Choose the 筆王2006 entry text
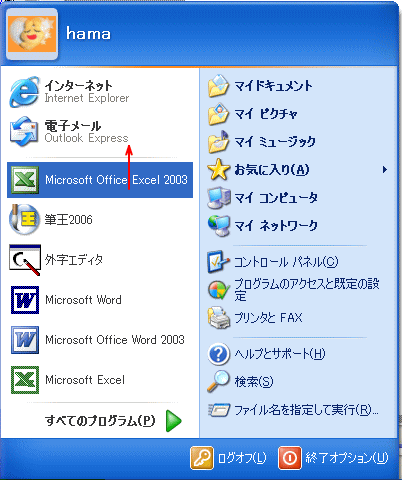Screen dimensions: 402x480 click(x=69, y=220)
